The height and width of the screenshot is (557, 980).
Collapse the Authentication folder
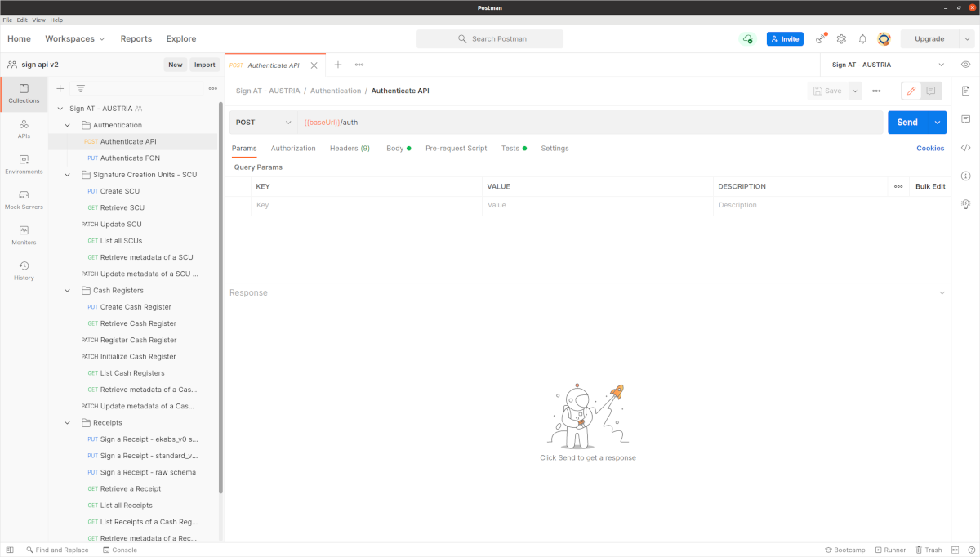[68, 125]
